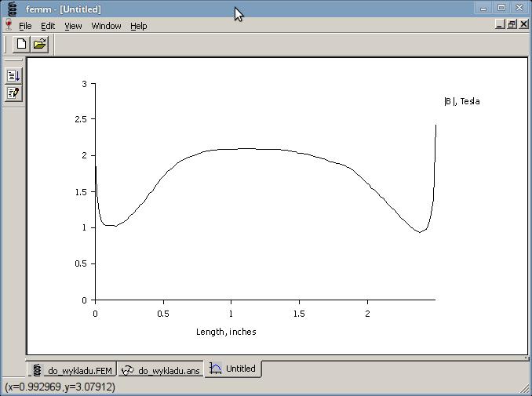
Task: Click the New document toolbar icon
Action: point(21,44)
